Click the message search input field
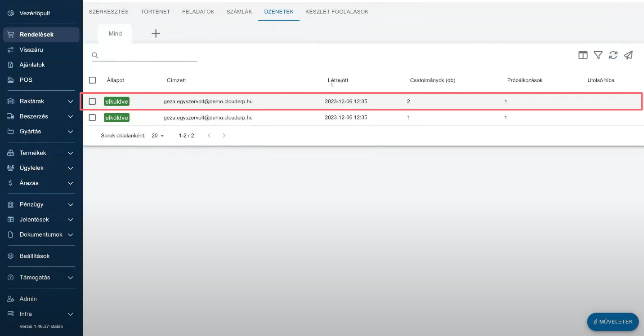The height and width of the screenshot is (336, 644). coord(148,56)
